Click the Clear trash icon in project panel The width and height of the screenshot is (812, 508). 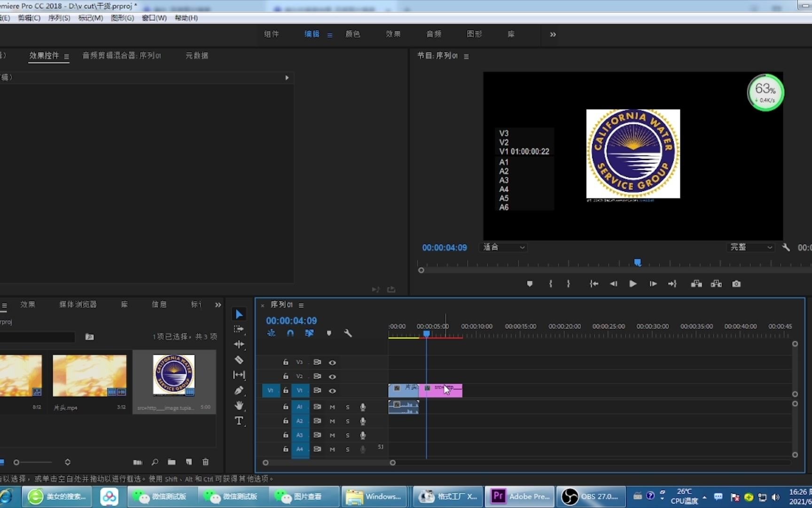[205, 462]
